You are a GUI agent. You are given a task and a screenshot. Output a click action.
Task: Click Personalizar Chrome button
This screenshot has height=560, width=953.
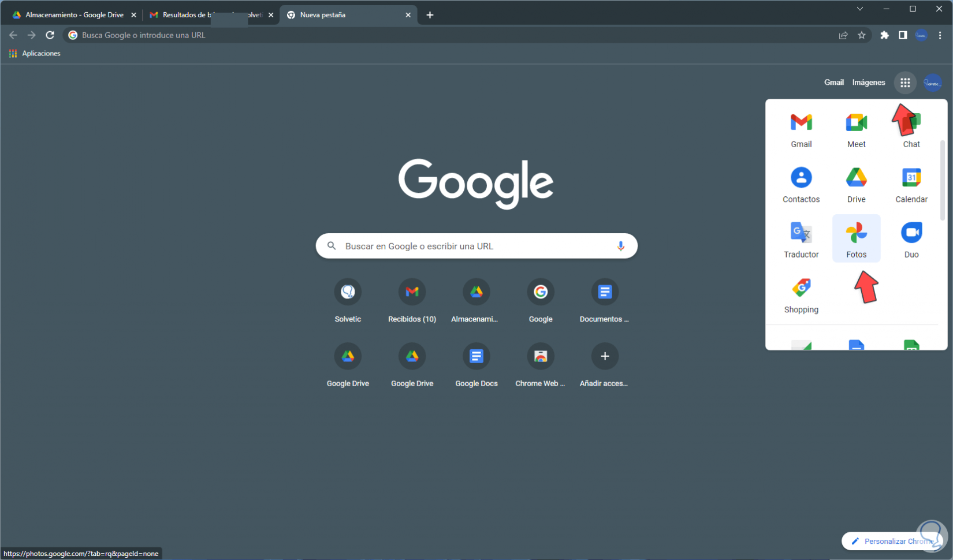[x=891, y=541]
